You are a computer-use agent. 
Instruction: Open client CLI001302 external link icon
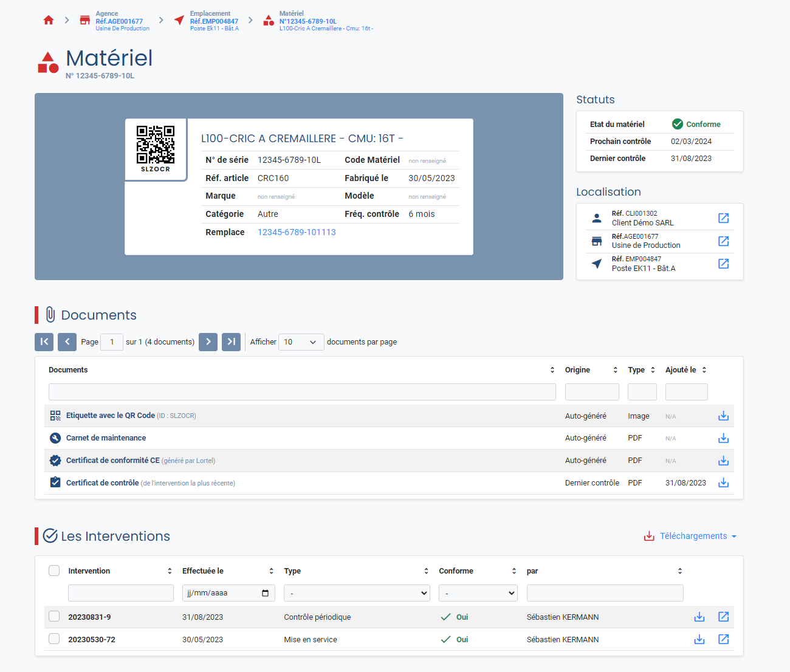tap(723, 218)
